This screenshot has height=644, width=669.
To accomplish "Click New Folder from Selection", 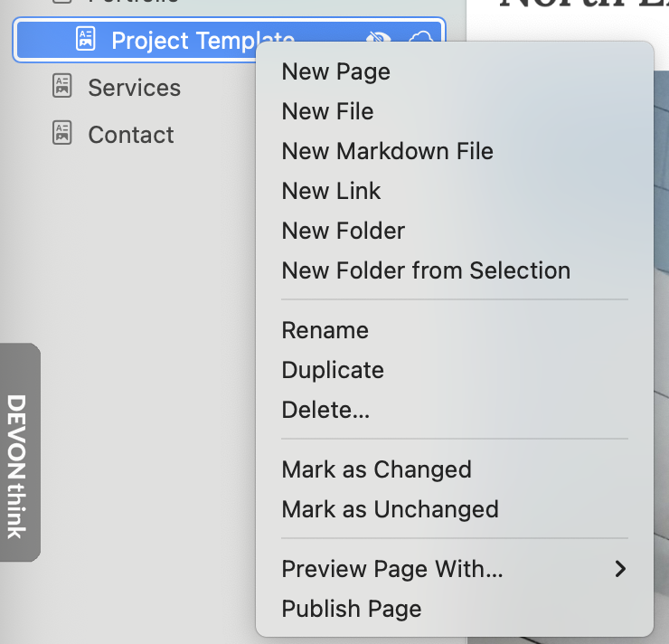I will (x=426, y=270).
